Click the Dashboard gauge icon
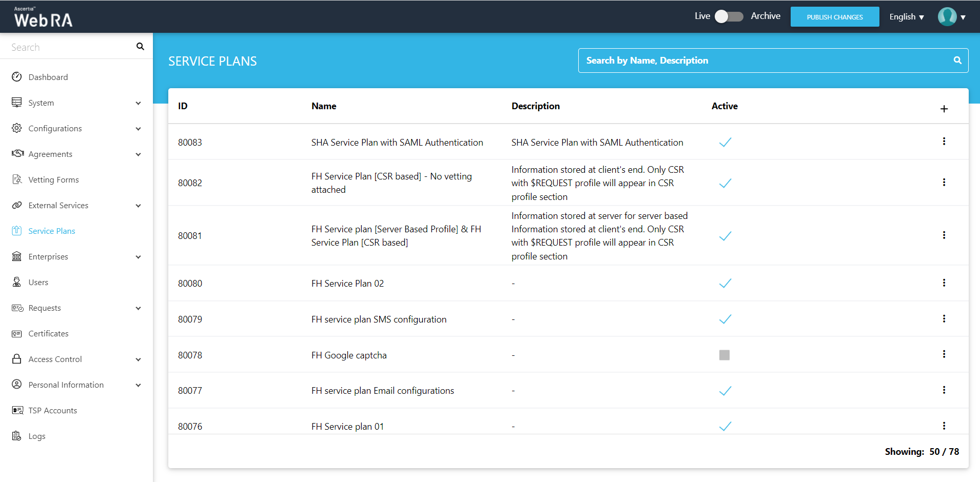 coord(17,77)
